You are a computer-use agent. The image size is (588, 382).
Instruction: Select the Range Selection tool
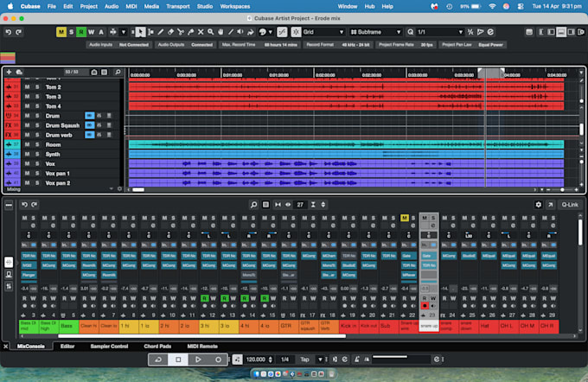(x=150, y=32)
